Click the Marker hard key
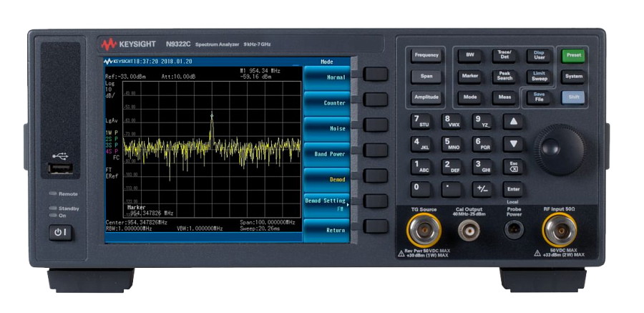This screenshot has width=644, height=313. (x=470, y=77)
